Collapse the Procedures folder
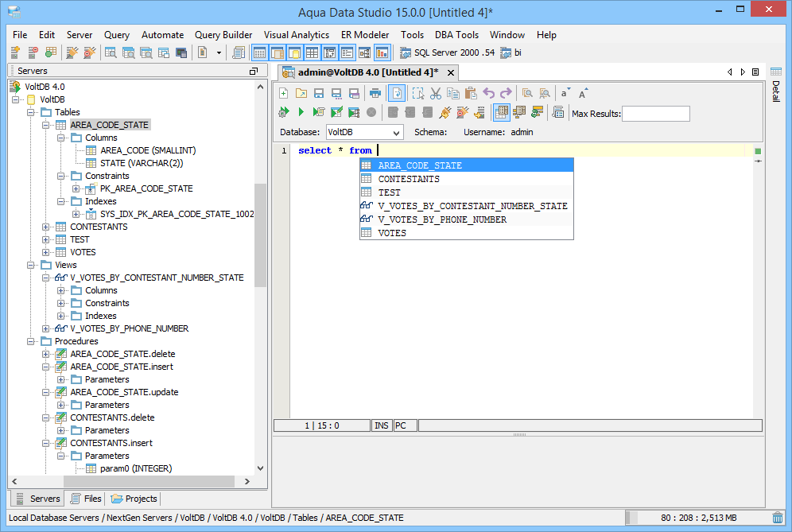The width and height of the screenshot is (792, 532). [30, 341]
